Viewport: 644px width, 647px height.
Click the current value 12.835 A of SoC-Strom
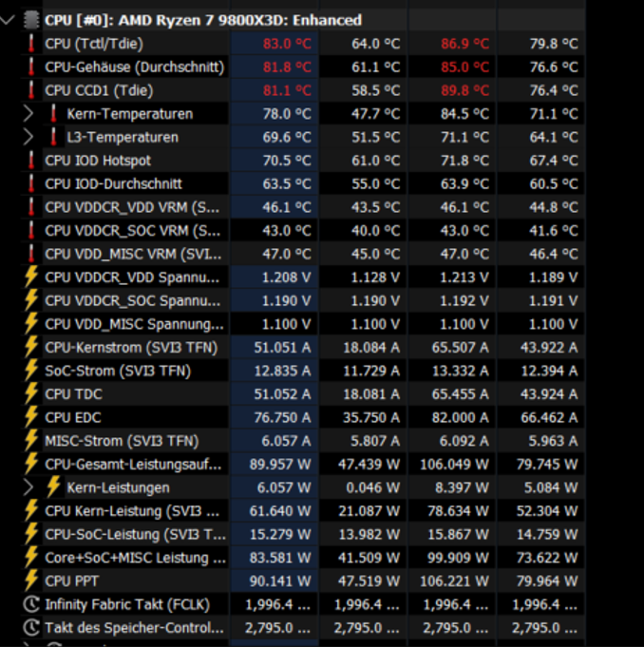tap(282, 371)
